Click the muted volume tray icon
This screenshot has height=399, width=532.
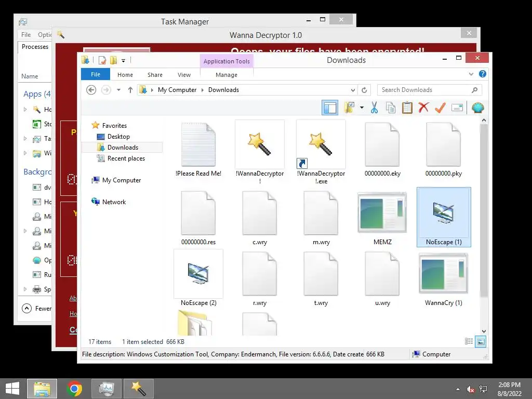click(470, 389)
